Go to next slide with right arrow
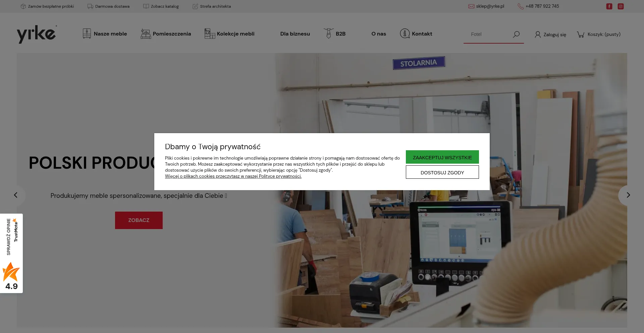Image resolution: width=644 pixels, height=333 pixels. [x=628, y=195]
